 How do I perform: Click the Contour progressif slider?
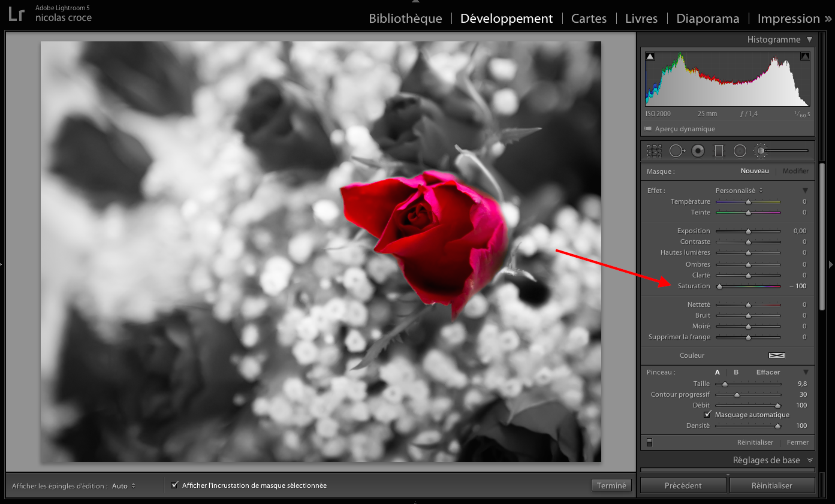749,394
